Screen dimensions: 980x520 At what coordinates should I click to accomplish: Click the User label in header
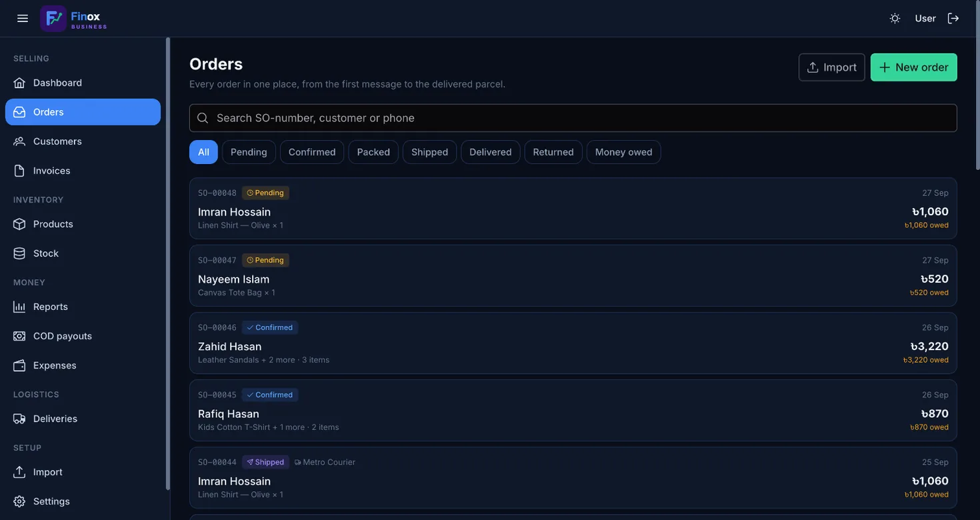point(925,19)
